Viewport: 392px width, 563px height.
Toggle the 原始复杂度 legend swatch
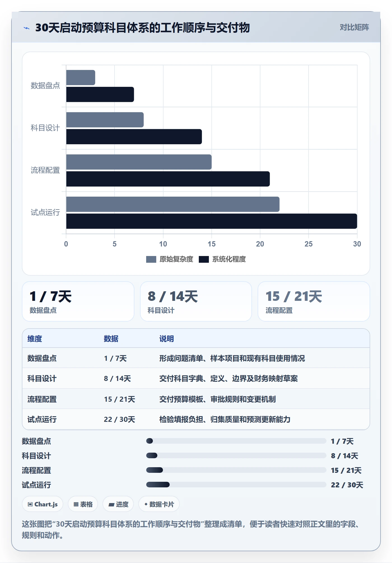(x=151, y=259)
